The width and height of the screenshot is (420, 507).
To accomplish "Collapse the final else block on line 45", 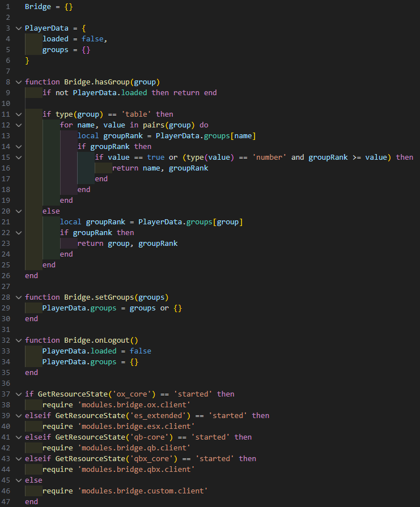I will click(x=19, y=480).
